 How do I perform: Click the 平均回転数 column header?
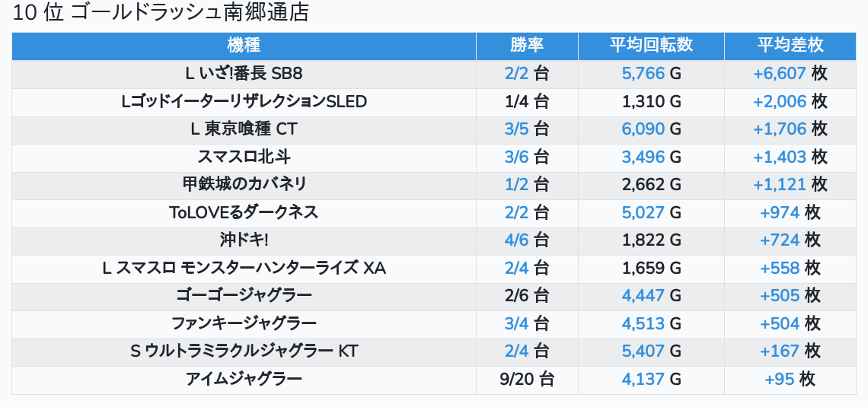click(x=651, y=46)
